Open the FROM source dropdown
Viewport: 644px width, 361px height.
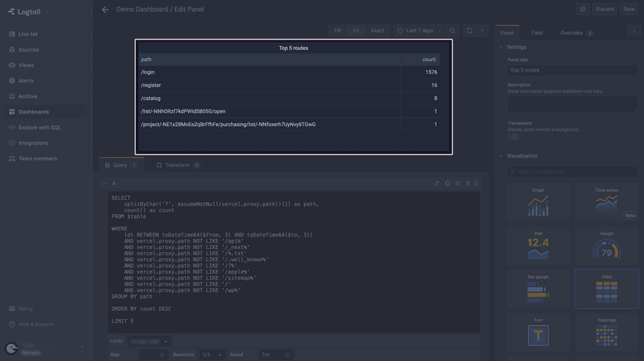tap(148, 342)
